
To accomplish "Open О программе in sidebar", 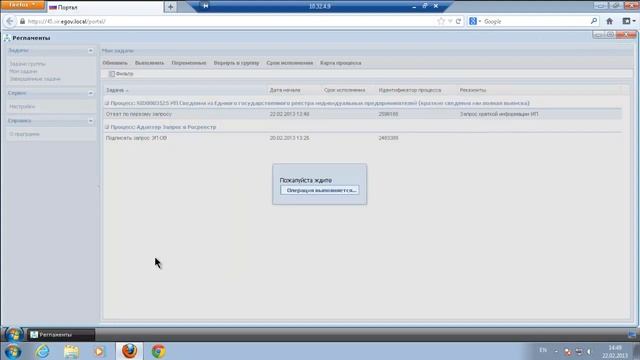I will pos(24,134).
